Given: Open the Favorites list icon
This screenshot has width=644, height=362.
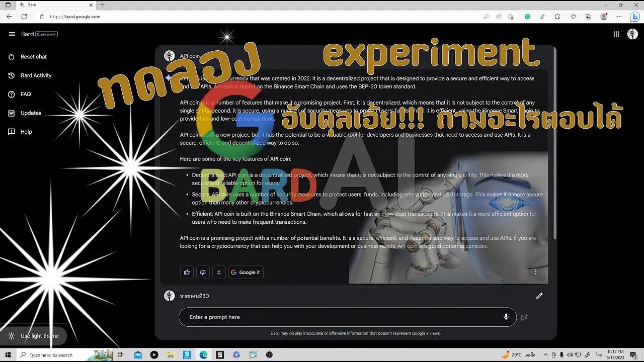Looking at the screenshot, I should pos(574,17).
